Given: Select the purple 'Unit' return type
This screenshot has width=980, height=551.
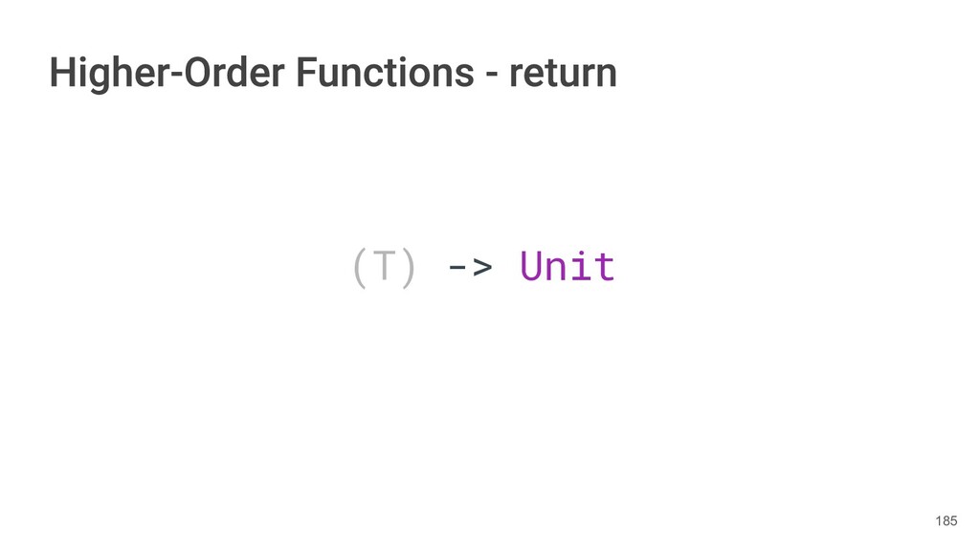Looking at the screenshot, I should (568, 266).
